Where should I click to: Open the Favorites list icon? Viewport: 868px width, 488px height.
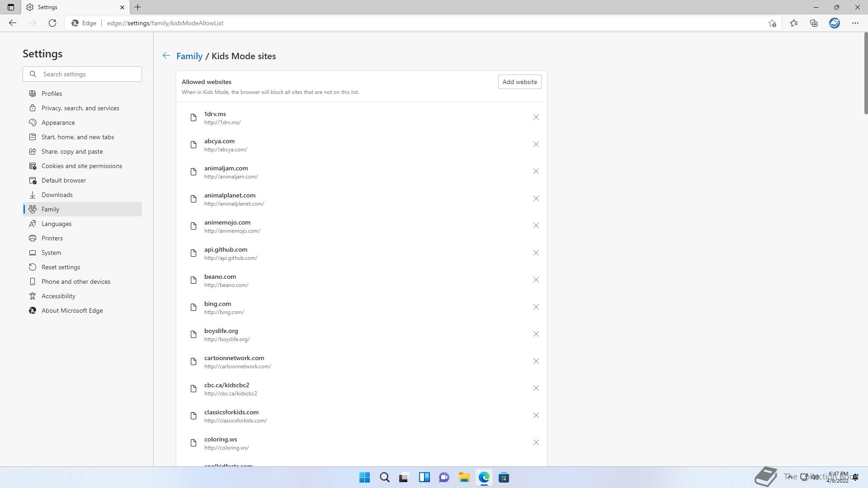[794, 23]
